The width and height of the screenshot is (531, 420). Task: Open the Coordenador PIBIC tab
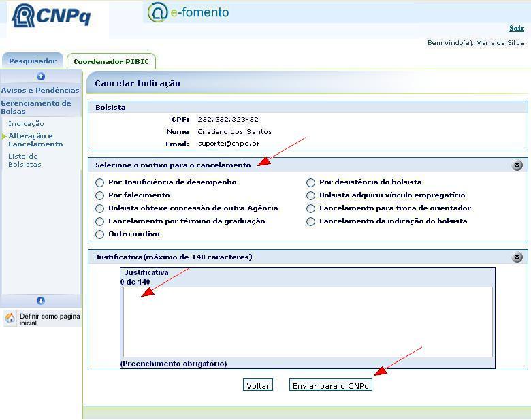[x=111, y=61]
